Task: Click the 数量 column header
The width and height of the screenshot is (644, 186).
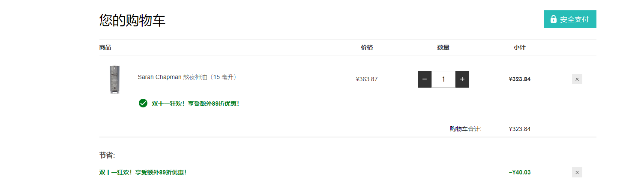Action: 443,47
